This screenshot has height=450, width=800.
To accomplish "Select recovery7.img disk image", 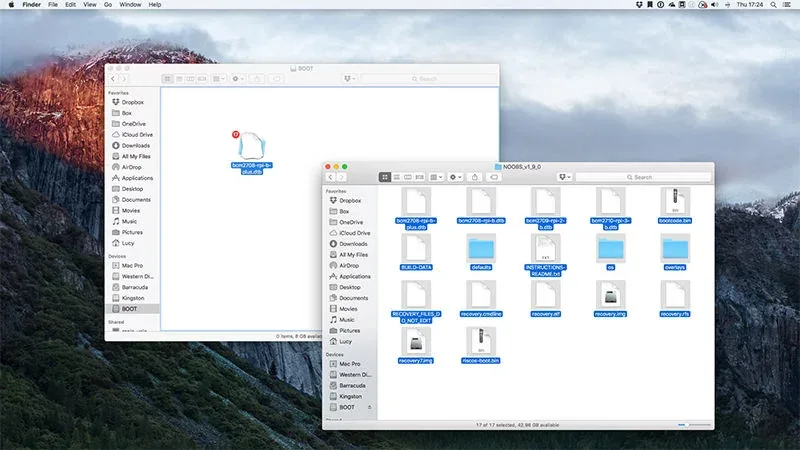I will click(x=416, y=341).
